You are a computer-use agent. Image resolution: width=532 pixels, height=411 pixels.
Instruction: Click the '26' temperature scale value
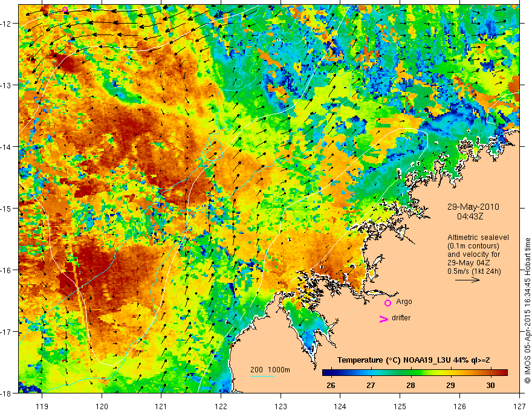(331, 385)
